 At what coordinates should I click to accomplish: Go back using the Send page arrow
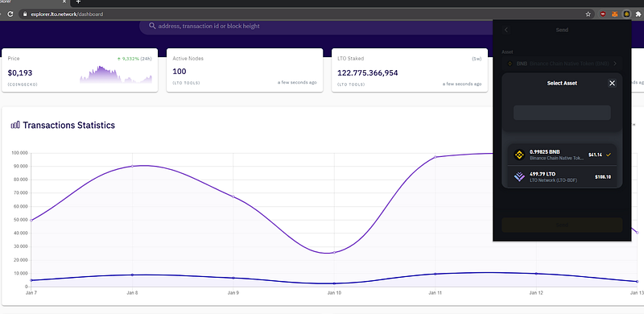click(506, 30)
